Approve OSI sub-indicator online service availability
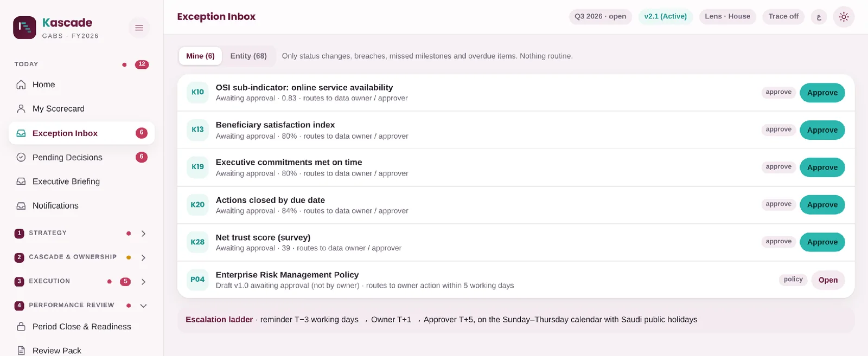 tap(822, 93)
